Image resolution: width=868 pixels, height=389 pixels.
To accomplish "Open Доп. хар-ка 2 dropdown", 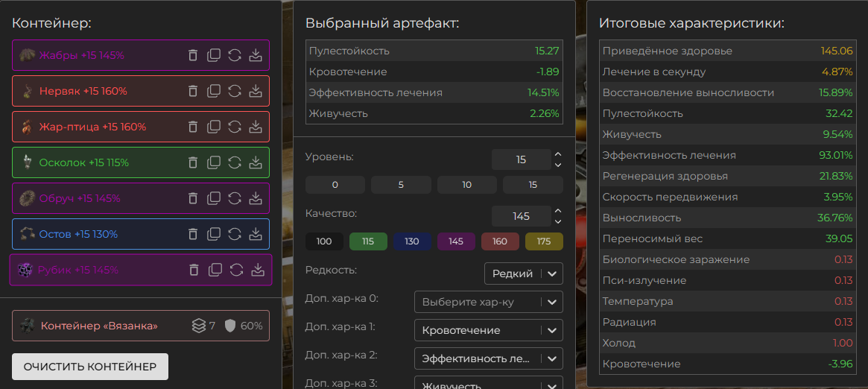I will pos(488,358).
